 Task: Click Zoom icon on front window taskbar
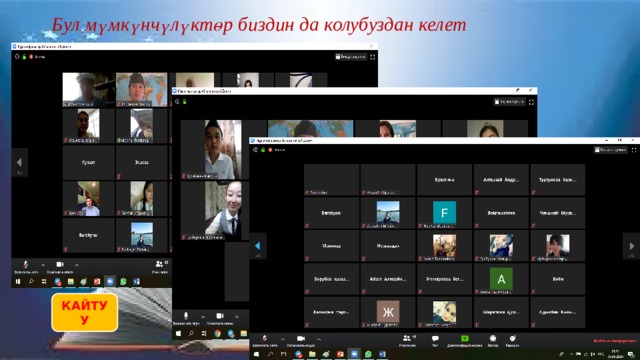[x=354, y=354]
